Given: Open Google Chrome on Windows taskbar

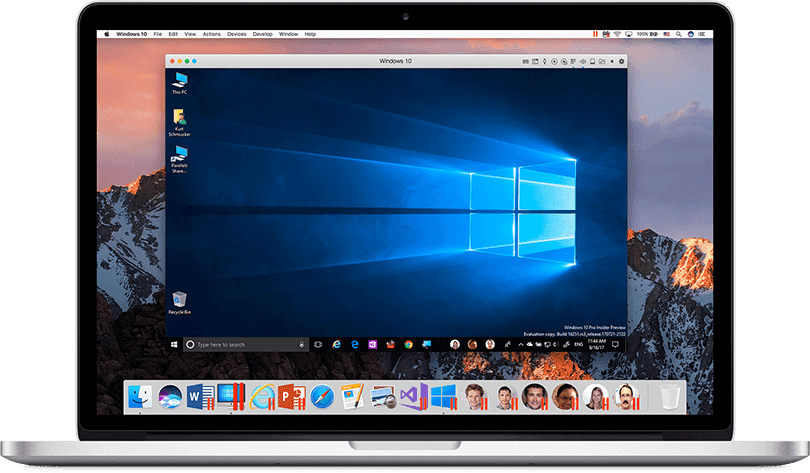Looking at the screenshot, I should pyautogui.click(x=409, y=344).
